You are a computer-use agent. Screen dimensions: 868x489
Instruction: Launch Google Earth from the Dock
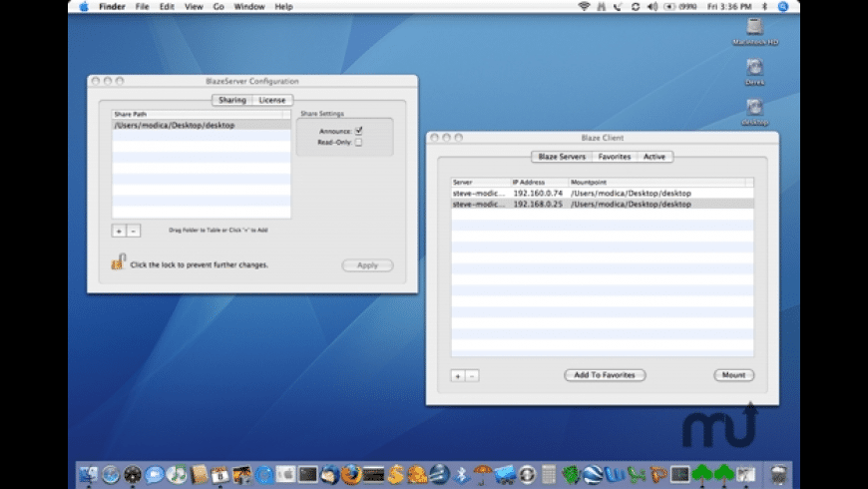(x=593, y=475)
